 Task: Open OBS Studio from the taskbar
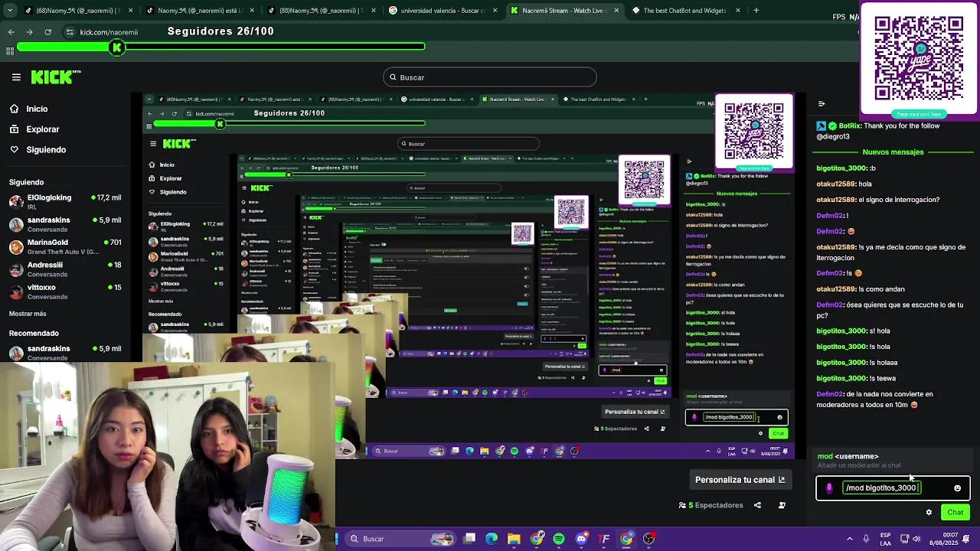click(648, 539)
